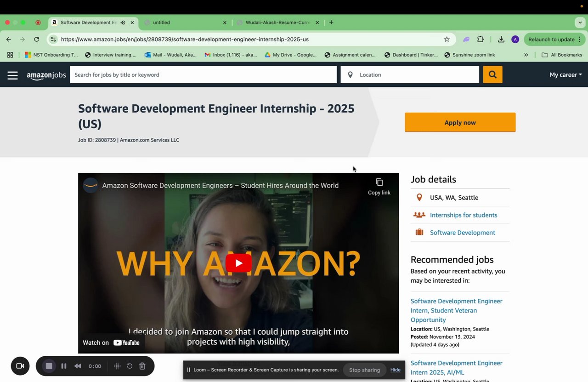Bookmark this page with the star icon
This screenshot has width=588, height=382.
(x=447, y=40)
